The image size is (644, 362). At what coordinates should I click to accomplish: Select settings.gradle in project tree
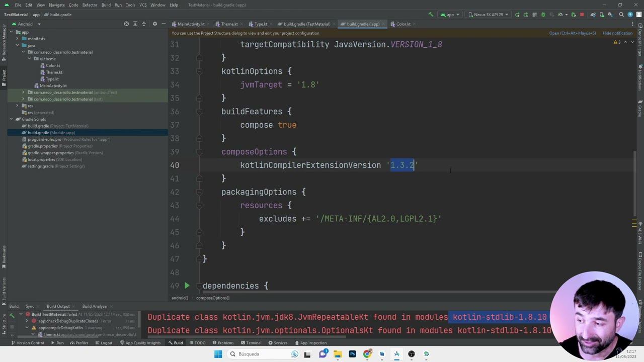41,166
